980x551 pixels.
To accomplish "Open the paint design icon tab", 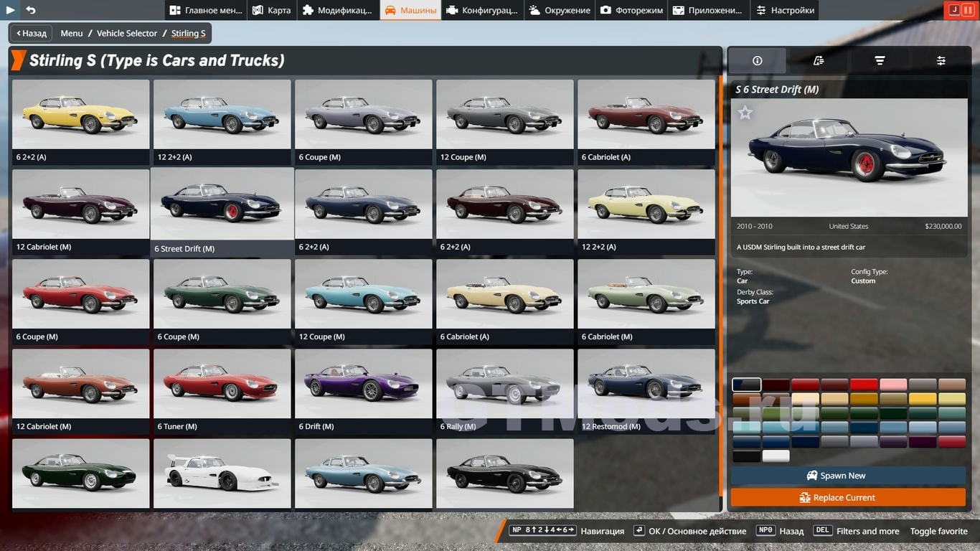I will pyautogui.click(x=819, y=61).
